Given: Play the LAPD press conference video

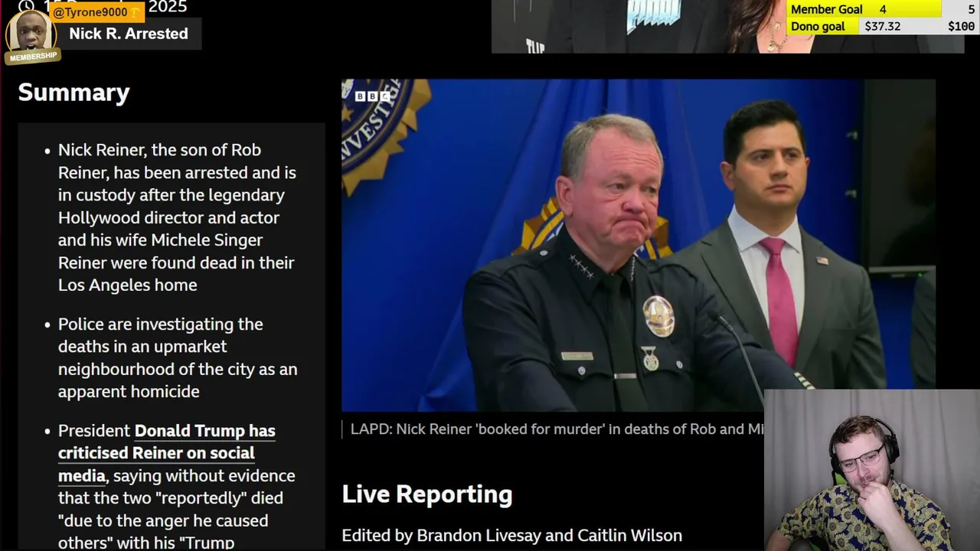Looking at the screenshot, I should (638, 246).
